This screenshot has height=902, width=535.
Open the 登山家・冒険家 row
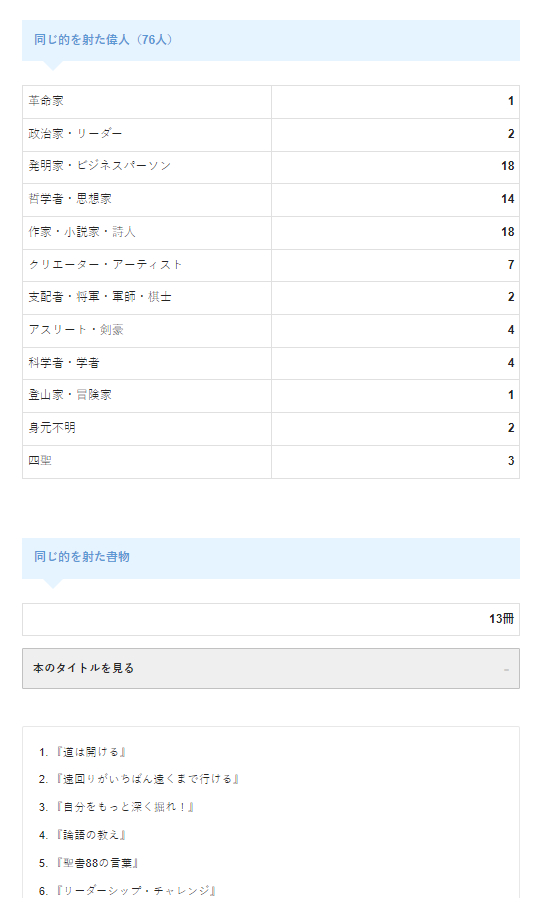270,396
